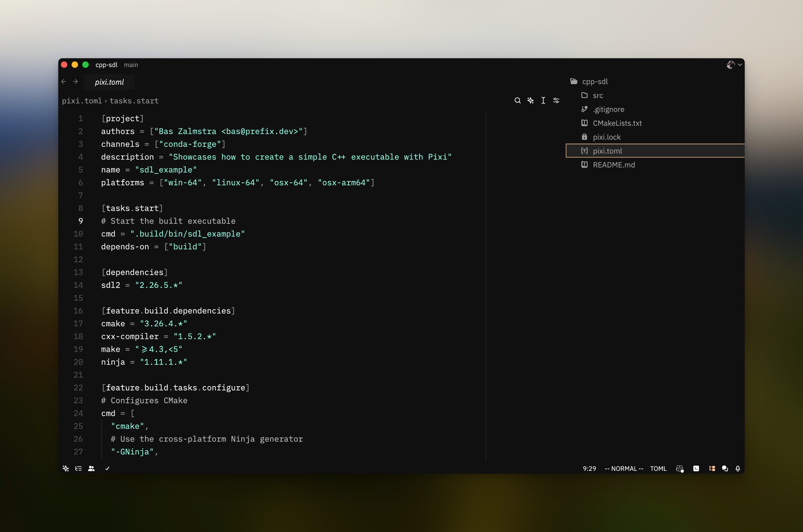Open CMakeLists.txt in project tree

pyautogui.click(x=617, y=123)
